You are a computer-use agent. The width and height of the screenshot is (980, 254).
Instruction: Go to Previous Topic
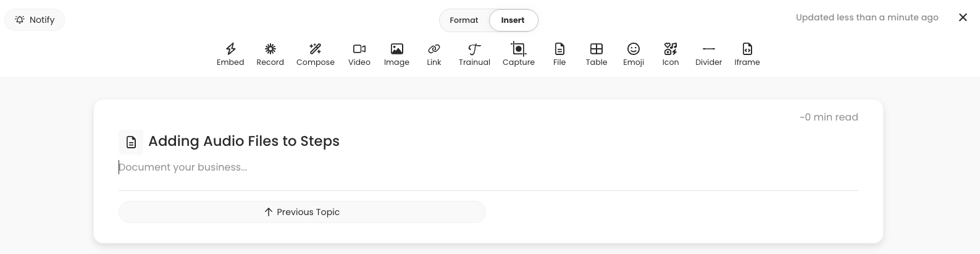(x=302, y=212)
